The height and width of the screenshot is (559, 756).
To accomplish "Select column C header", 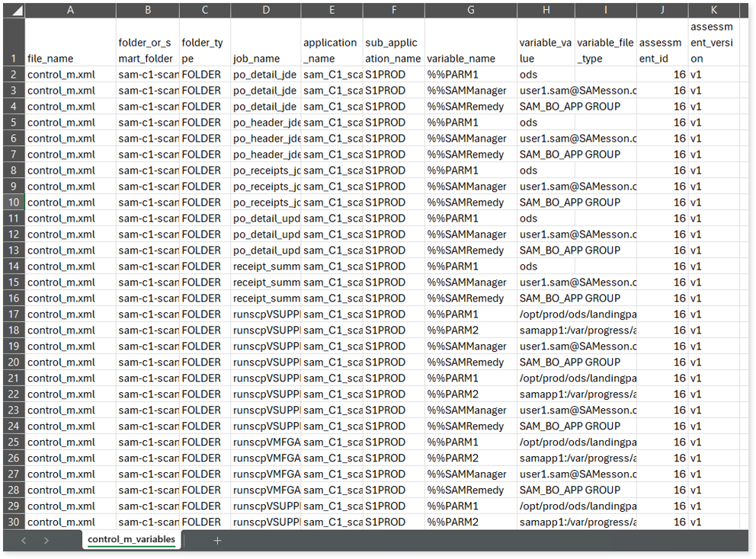I will pos(205,10).
